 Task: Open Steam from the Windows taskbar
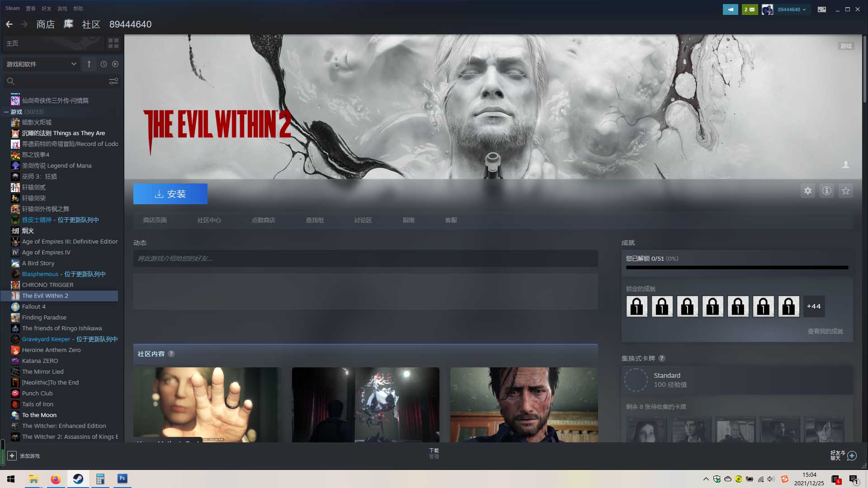78,479
